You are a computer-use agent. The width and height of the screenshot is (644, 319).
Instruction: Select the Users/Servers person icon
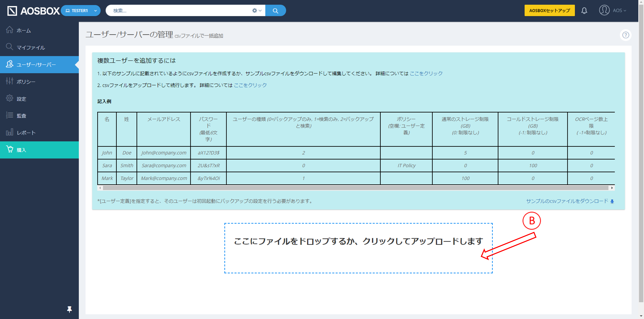tap(10, 64)
